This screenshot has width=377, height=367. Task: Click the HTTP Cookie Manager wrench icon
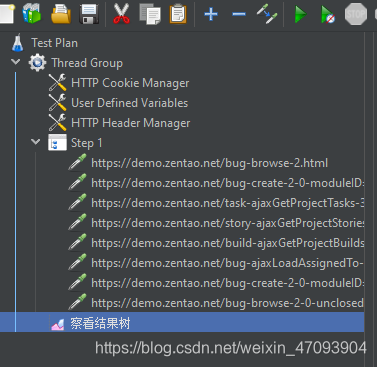(x=57, y=83)
